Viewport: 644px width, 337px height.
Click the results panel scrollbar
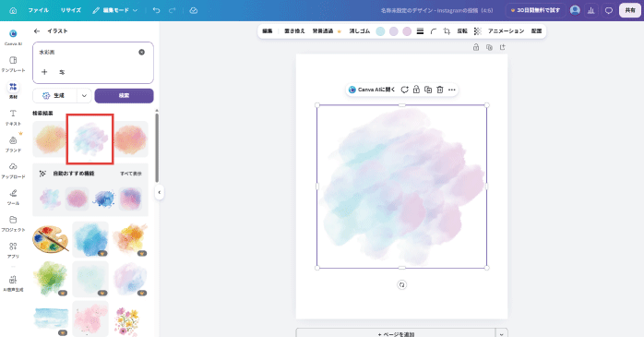157,147
